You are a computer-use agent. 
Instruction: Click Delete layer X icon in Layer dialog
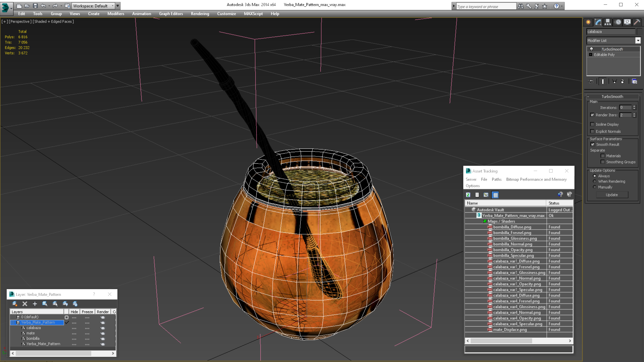point(25,304)
